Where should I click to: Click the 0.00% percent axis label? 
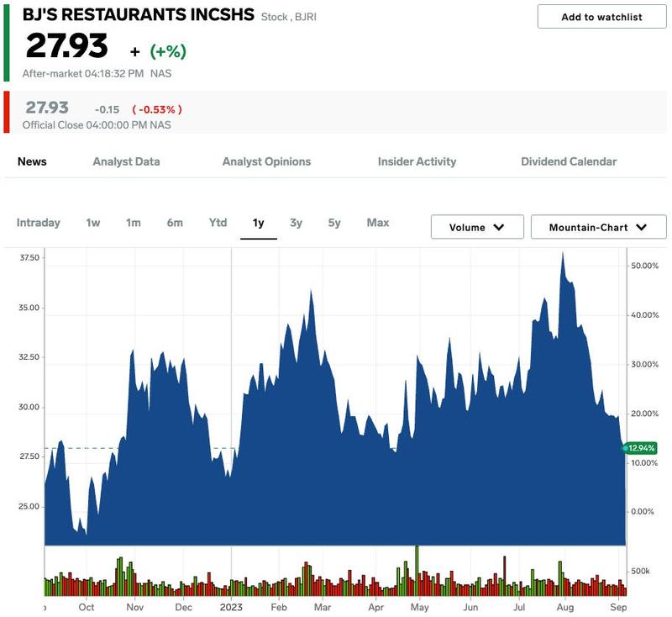point(643,512)
